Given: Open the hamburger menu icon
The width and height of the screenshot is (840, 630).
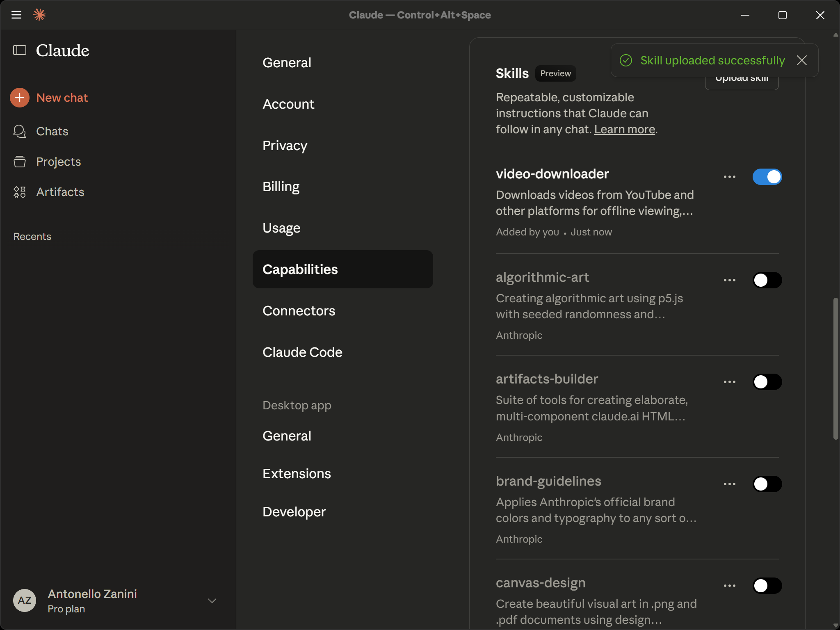Looking at the screenshot, I should click(17, 15).
